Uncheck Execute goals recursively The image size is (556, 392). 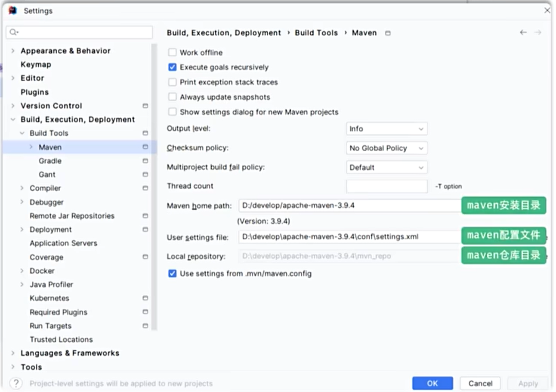tap(173, 67)
